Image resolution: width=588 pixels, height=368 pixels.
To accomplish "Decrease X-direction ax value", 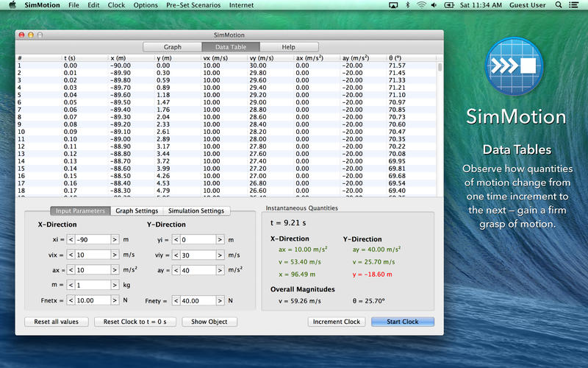I will tap(71, 270).
